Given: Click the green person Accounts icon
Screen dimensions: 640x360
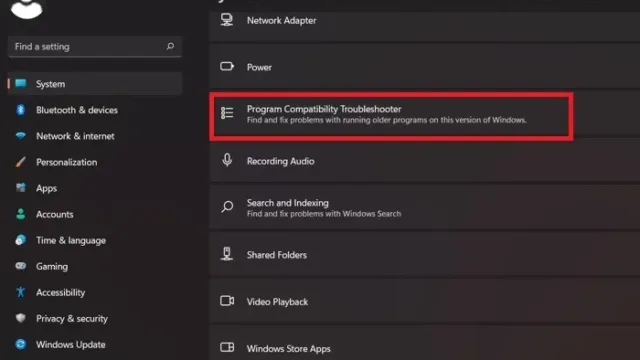Looking at the screenshot, I should [20, 214].
